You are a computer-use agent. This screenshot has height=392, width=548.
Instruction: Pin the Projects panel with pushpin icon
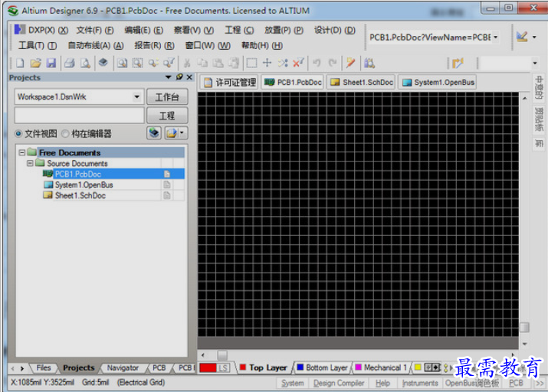click(179, 77)
